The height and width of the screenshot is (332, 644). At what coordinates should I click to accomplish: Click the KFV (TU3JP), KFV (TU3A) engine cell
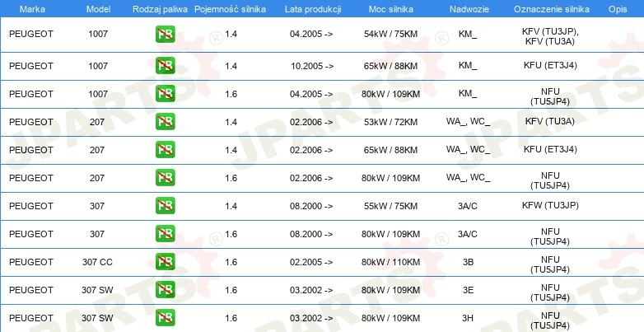[x=550, y=36]
